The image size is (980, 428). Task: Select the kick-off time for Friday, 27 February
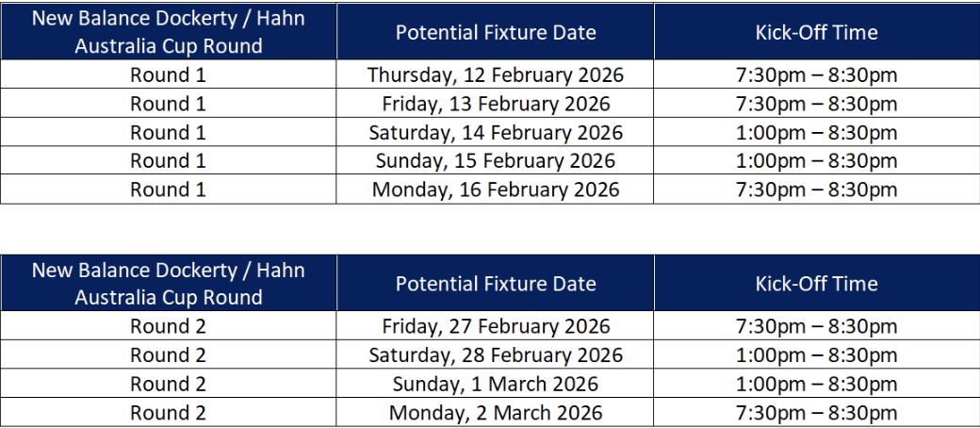tap(816, 326)
